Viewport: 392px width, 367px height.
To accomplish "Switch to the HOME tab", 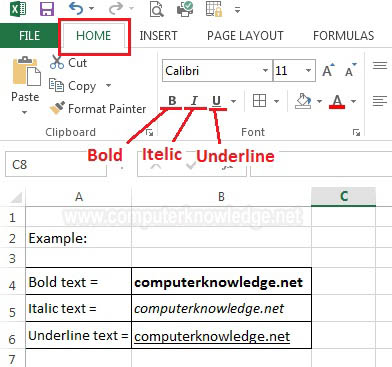I will coord(94,36).
